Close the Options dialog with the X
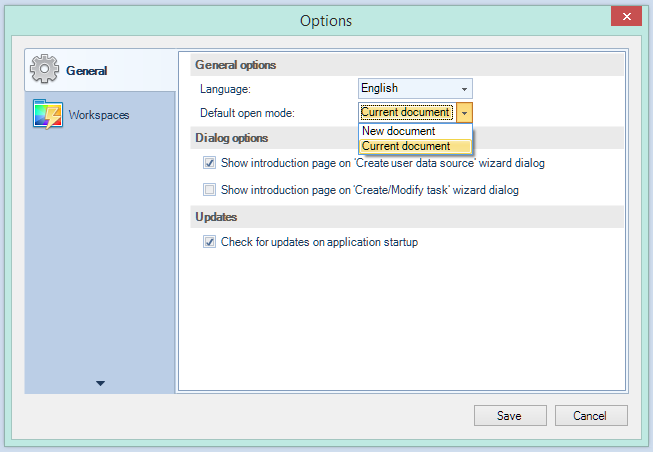Viewport: 653px width, 452px height. tap(626, 17)
